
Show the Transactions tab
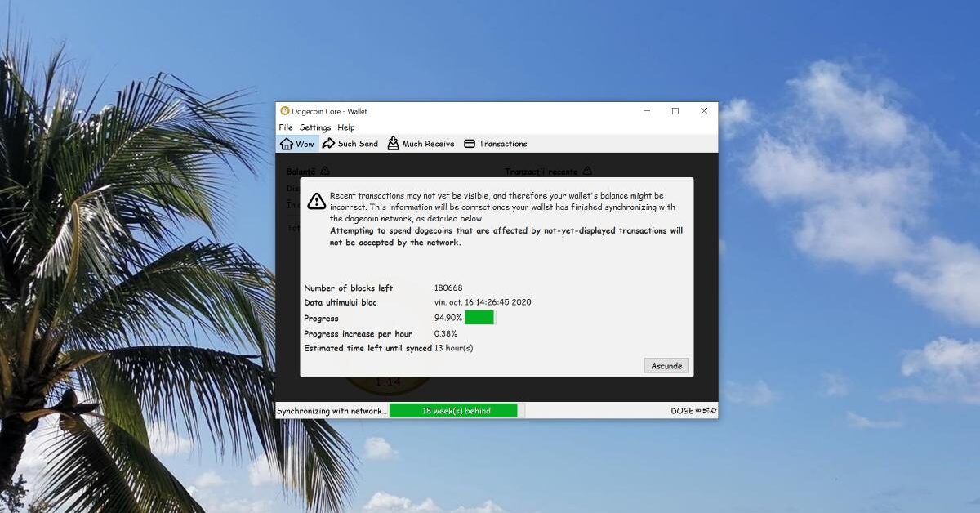tap(496, 144)
